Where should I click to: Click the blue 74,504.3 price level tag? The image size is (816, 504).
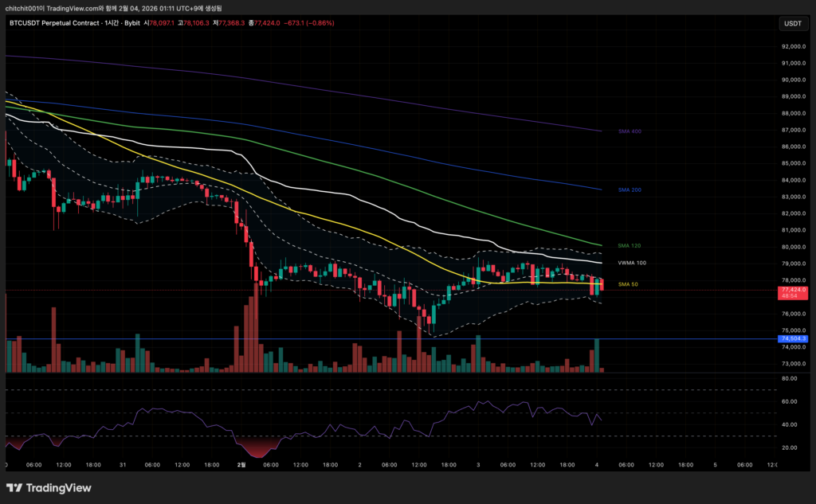(x=794, y=338)
